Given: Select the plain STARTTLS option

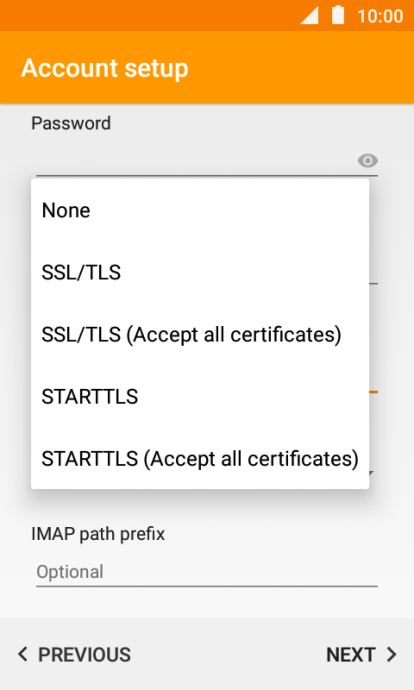Looking at the screenshot, I should [200, 396].
